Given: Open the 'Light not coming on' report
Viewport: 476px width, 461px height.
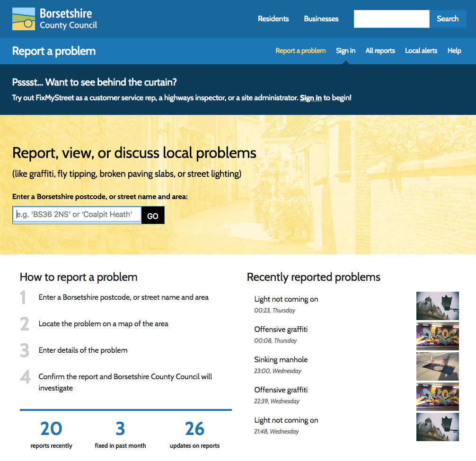Looking at the screenshot, I should tap(286, 299).
